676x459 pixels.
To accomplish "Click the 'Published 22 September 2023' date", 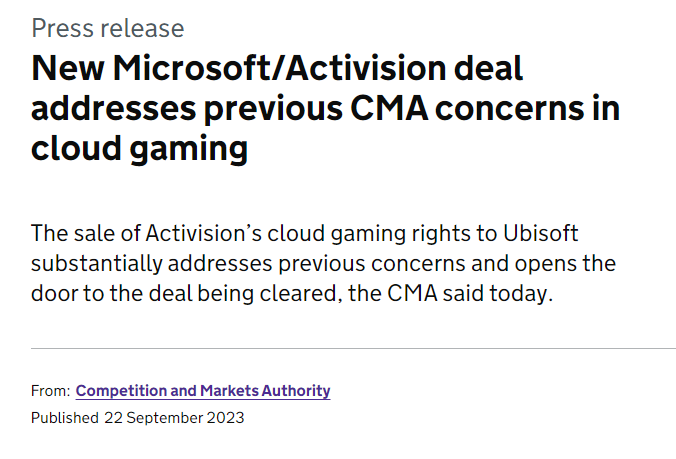I will click(x=137, y=417).
